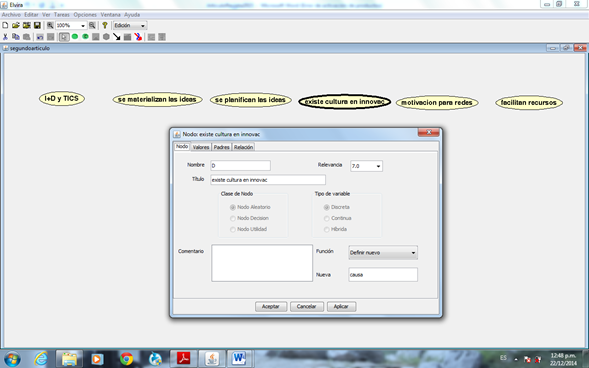The height and width of the screenshot is (368, 589).
Task: Click the open folder icon
Action: coord(16,25)
